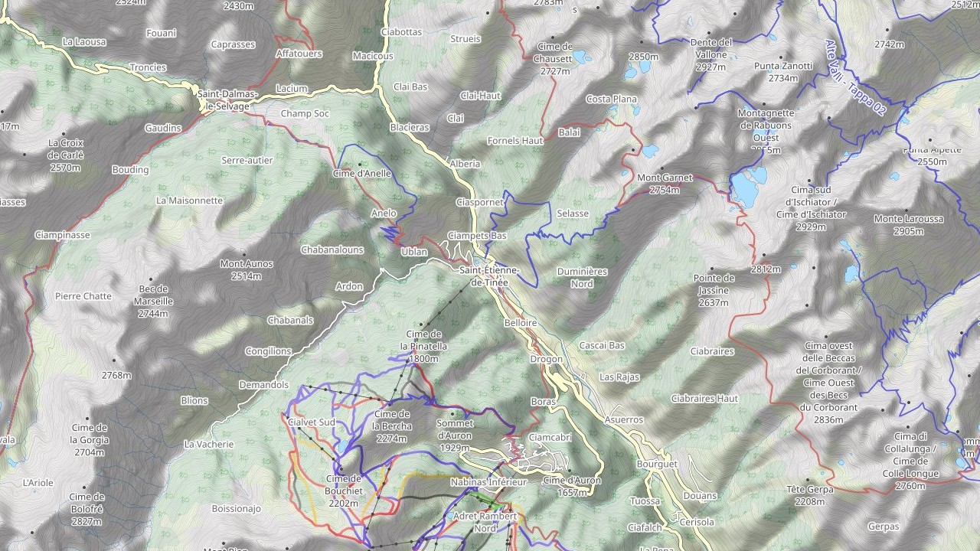The image size is (980, 551).
Task: Select the La Croix de Carlé 2570m label
Action: [65, 155]
